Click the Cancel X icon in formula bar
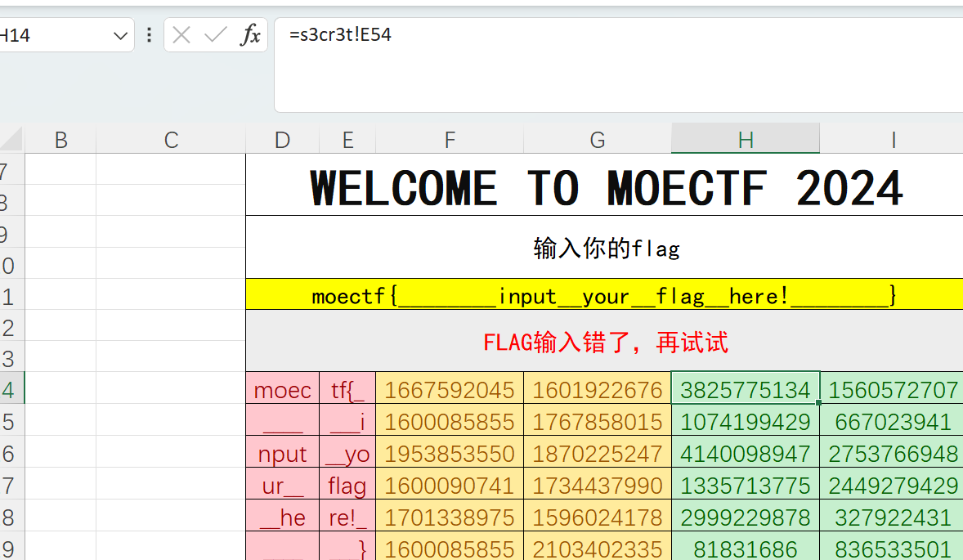The image size is (963, 560). click(x=181, y=35)
